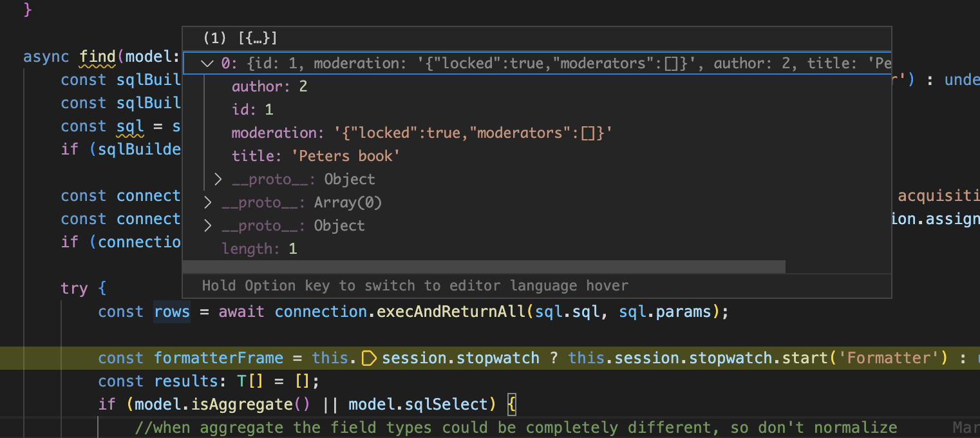Screen dimensions: 980x438
Task: Select the 'id: 1' property row
Action: (537, 110)
